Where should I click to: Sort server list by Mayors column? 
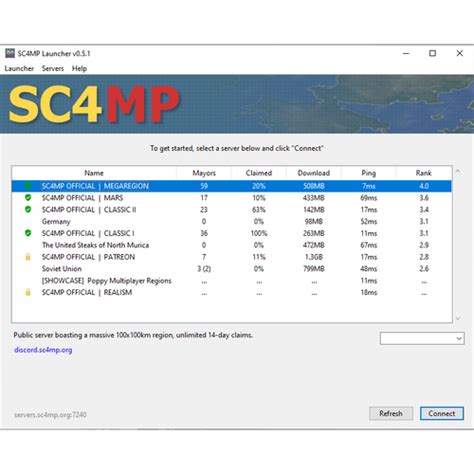(x=204, y=173)
